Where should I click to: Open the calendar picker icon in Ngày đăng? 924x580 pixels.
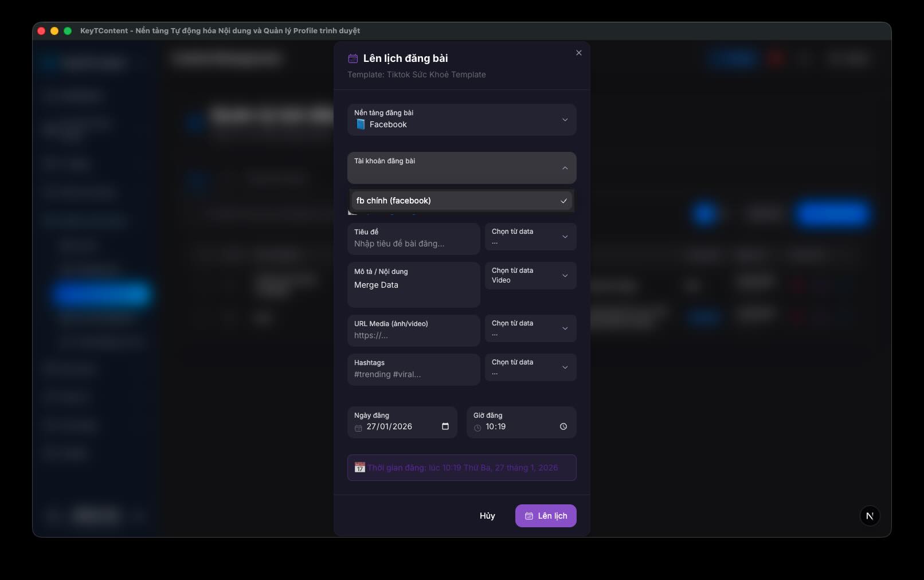(x=445, y=426)
